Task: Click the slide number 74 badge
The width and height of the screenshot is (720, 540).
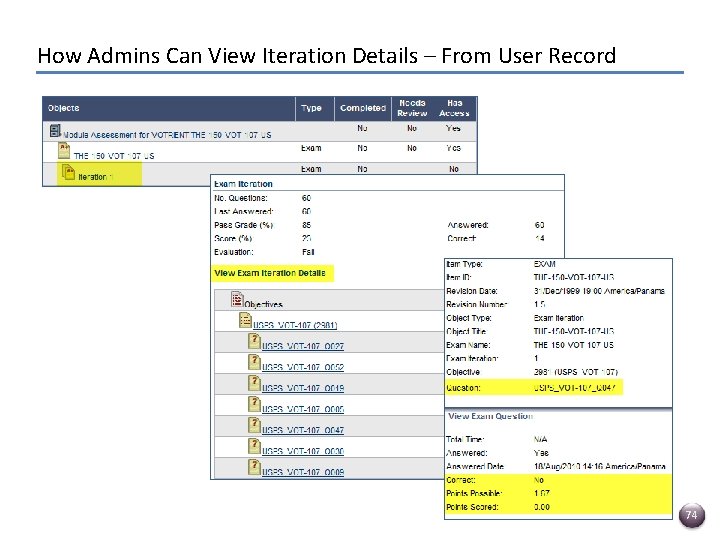Action: (692, 515)
